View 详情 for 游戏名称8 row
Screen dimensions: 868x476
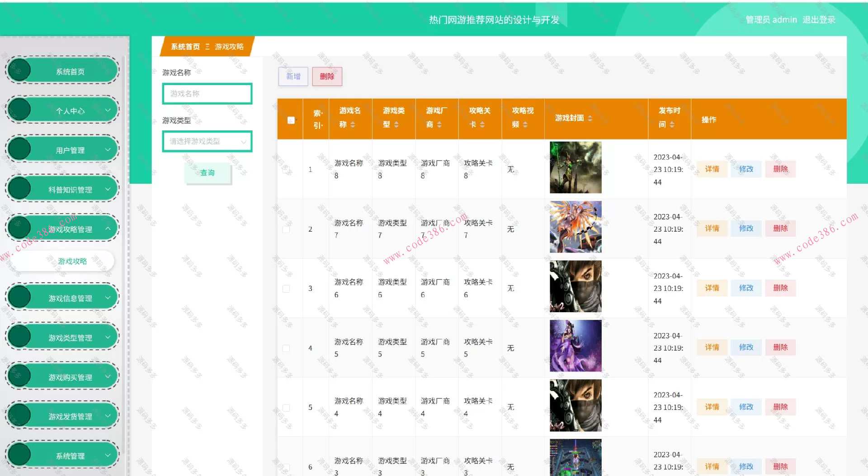712,169
